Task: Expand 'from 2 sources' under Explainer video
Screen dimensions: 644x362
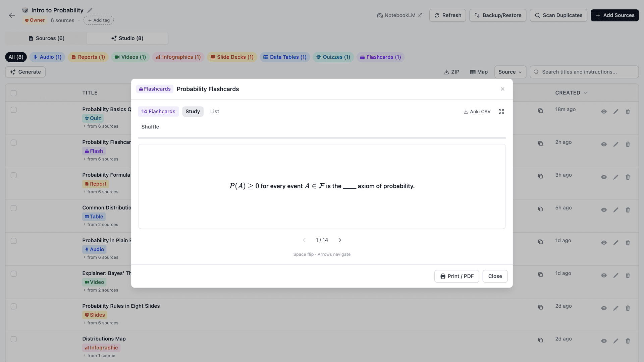Action: click(101, 290)
